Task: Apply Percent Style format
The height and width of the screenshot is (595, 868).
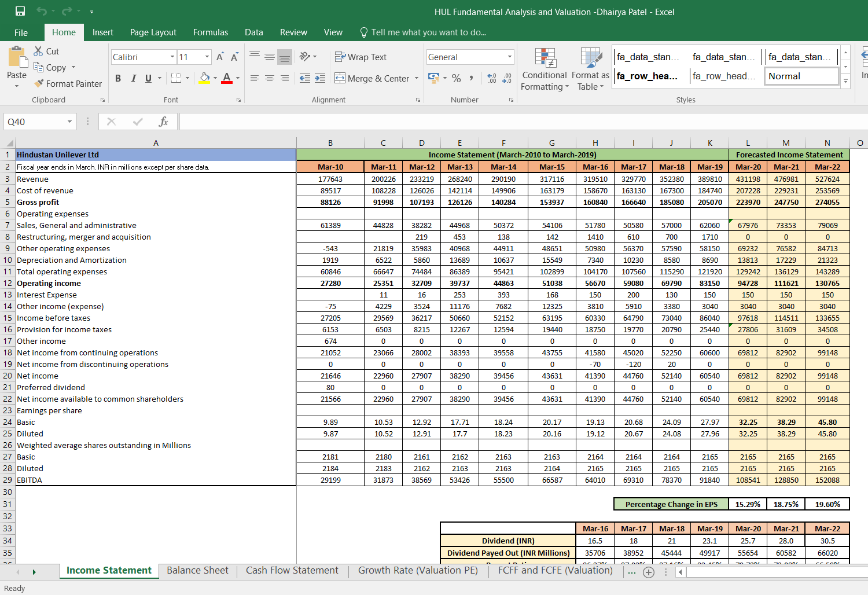Action: pyautogui.click(x=457, y=78)
